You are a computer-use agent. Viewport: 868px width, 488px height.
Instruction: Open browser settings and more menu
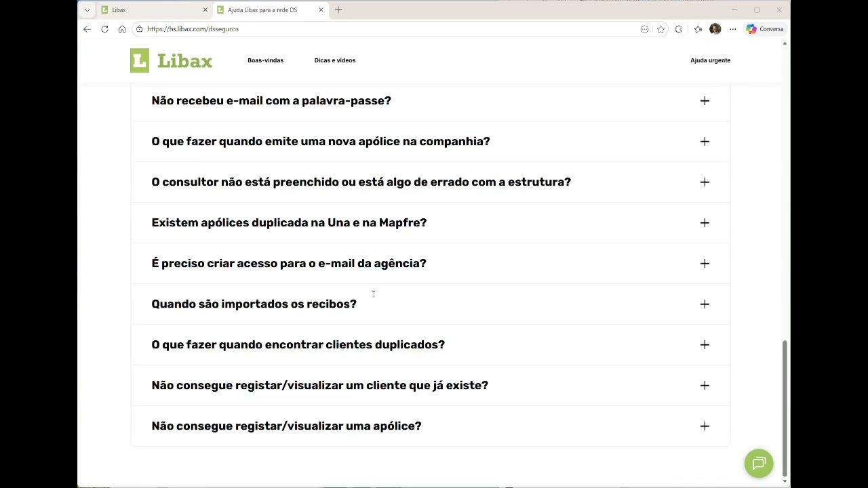pos(732,29)
